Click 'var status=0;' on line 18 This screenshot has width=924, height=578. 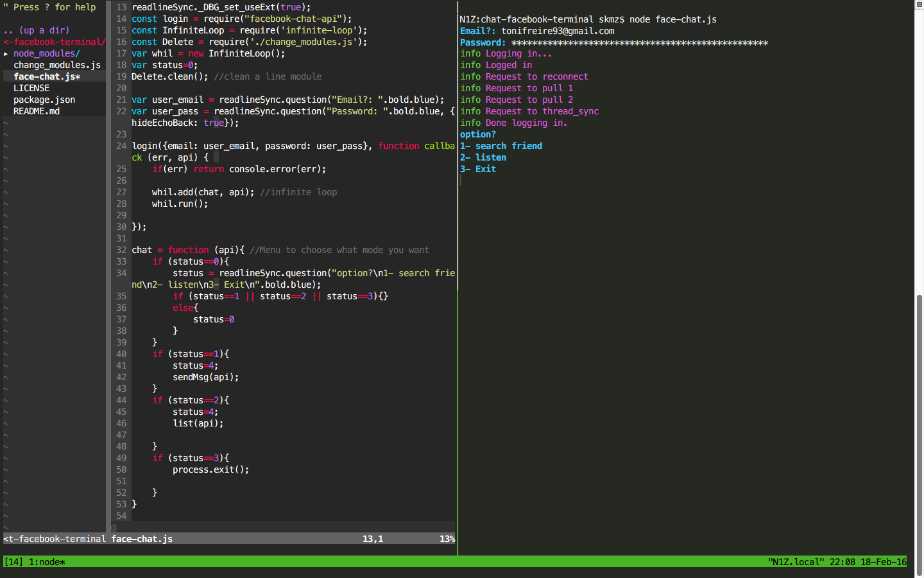coord(165,65)
